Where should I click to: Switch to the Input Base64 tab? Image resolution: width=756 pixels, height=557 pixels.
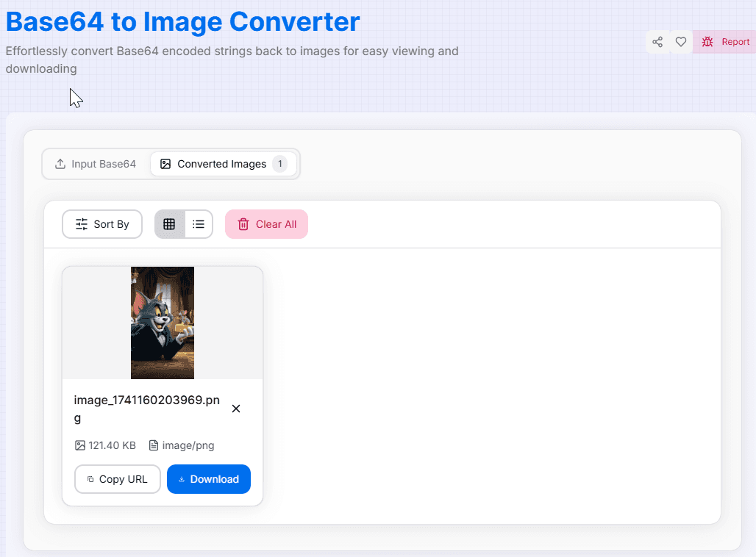96,164
